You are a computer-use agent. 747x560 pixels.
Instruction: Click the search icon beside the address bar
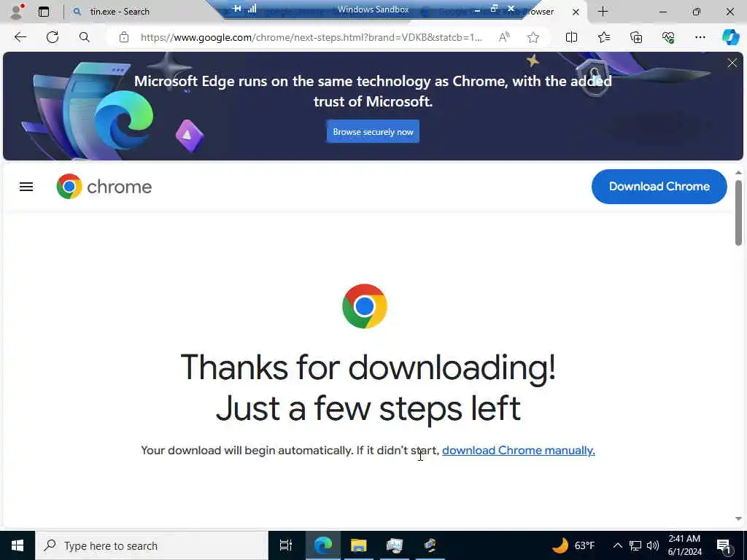85,37
